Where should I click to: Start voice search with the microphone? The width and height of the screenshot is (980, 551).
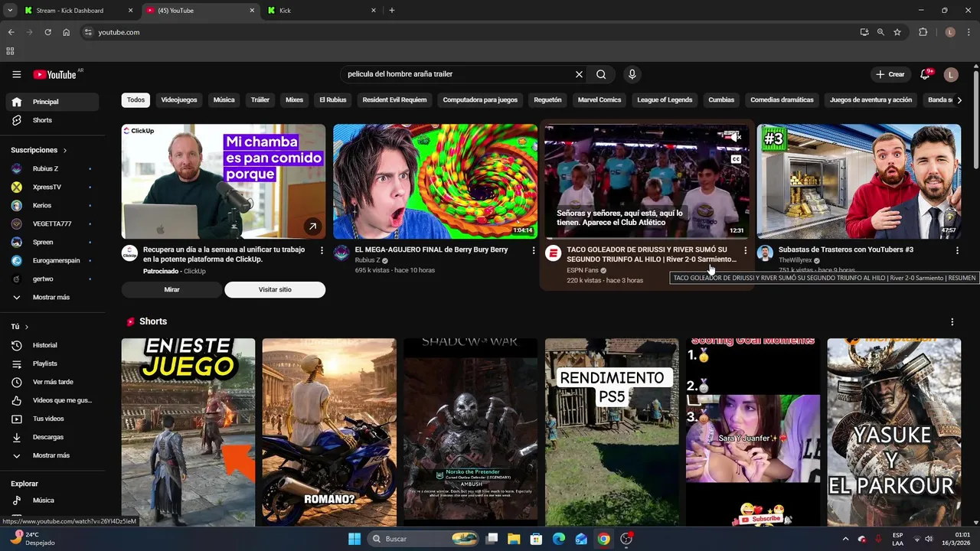(x=632, y=74)
